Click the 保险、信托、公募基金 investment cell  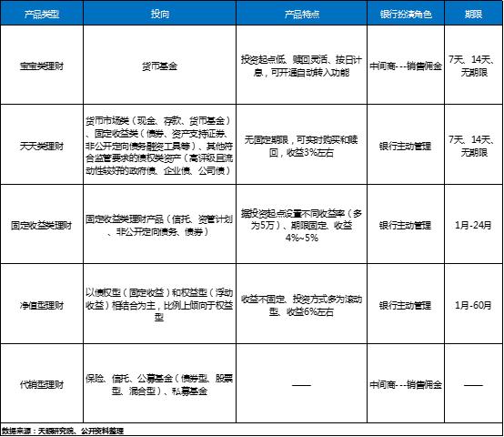160,383
